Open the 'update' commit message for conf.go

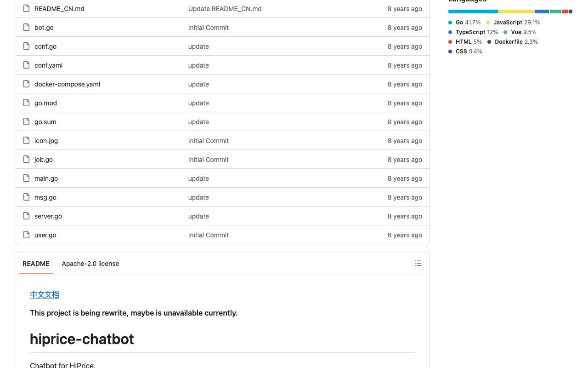coord(198,46)
